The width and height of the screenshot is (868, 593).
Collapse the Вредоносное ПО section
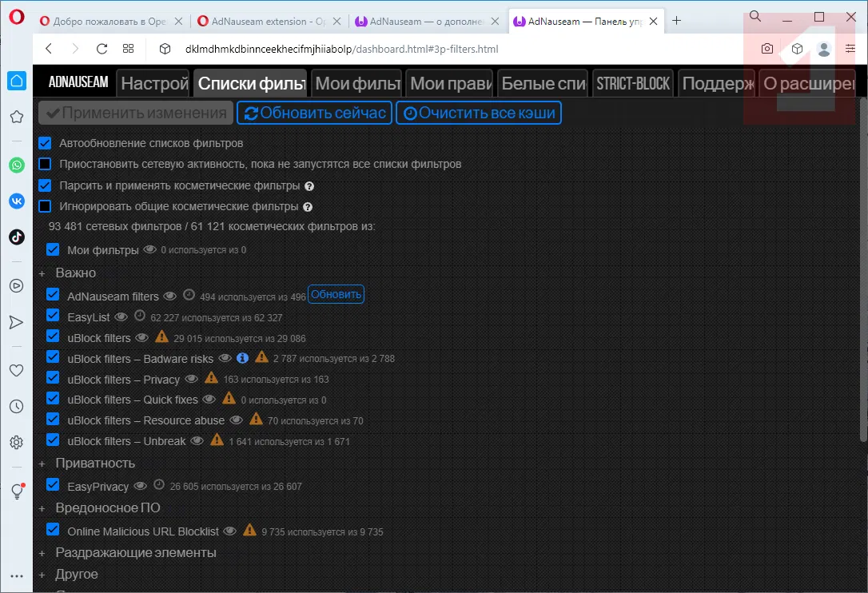pyautogui.click(x=107, y=507)
